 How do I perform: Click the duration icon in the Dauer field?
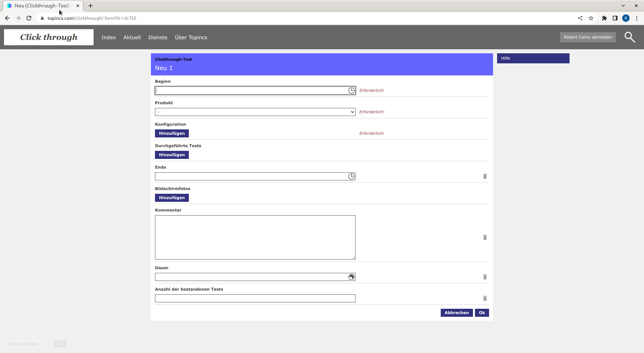coord(351,277)
